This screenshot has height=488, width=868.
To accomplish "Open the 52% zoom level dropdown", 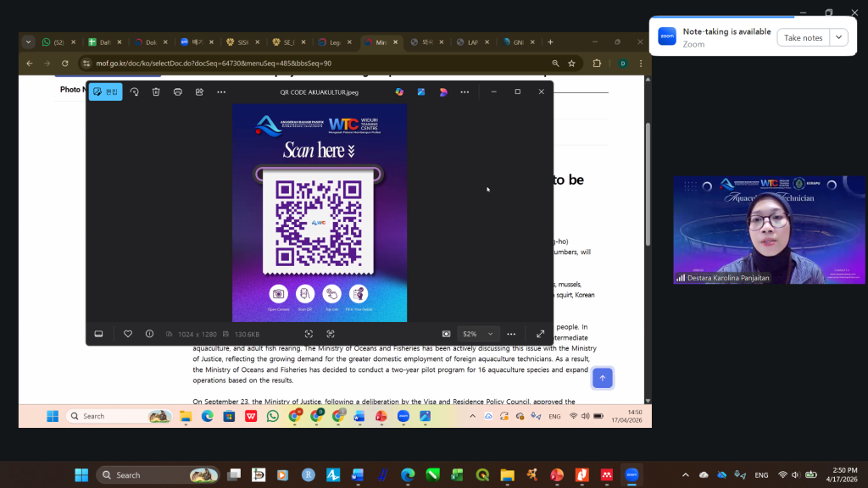I will point(490,334).
